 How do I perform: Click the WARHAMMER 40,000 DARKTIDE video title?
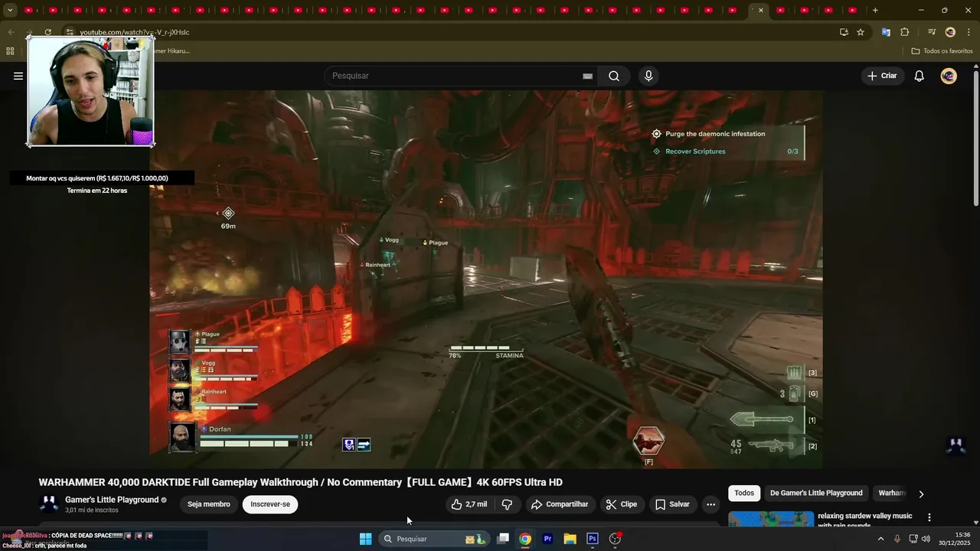(x=301, y=482)
